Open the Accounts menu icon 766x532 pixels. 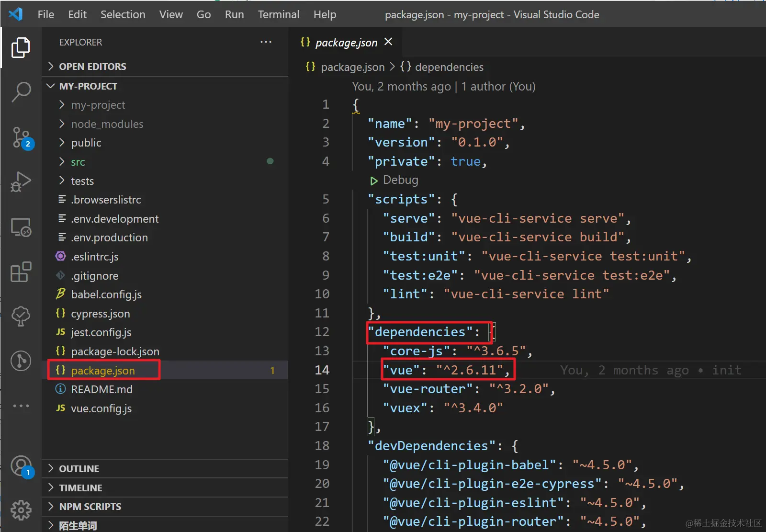click(x=22, y=466)
